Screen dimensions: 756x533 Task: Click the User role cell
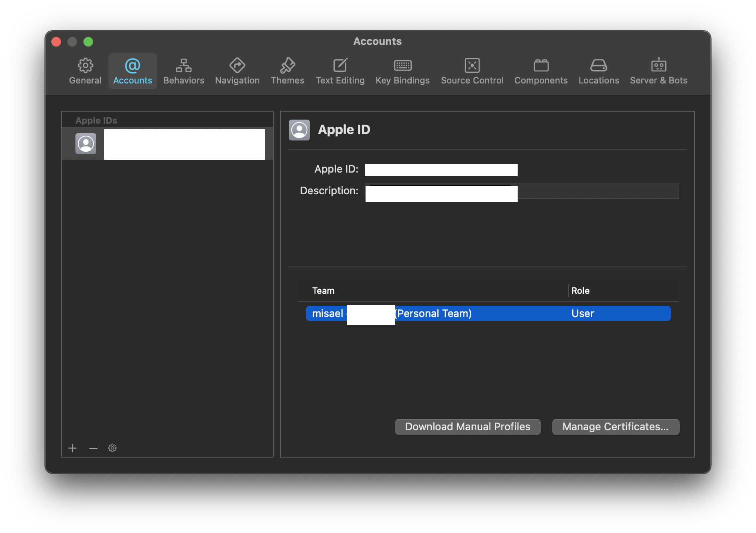coord(583,313)
